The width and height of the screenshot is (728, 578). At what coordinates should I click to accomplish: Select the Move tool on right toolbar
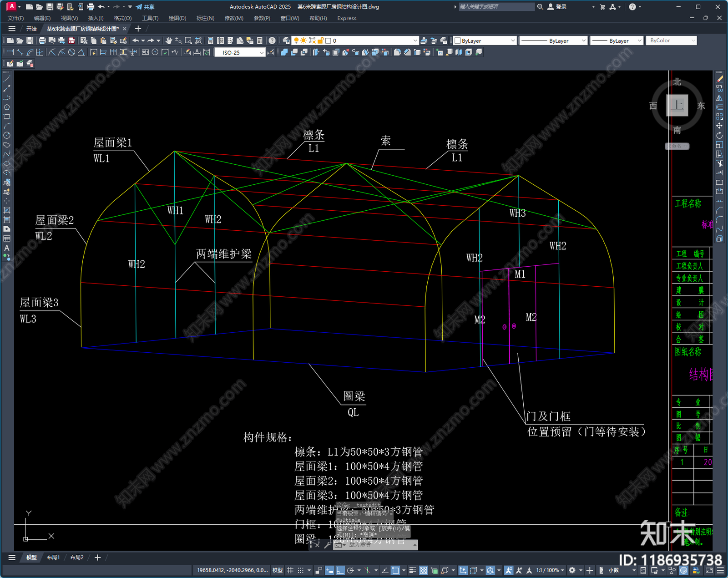(719, 126)
